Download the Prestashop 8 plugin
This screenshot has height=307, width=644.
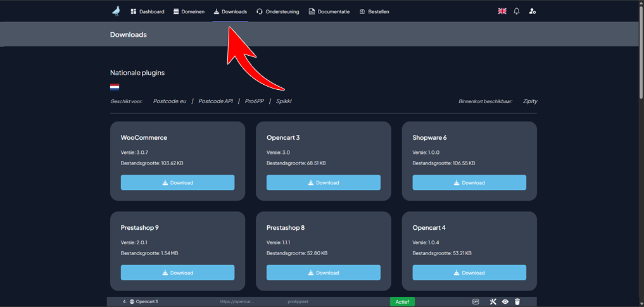[323, 272]
